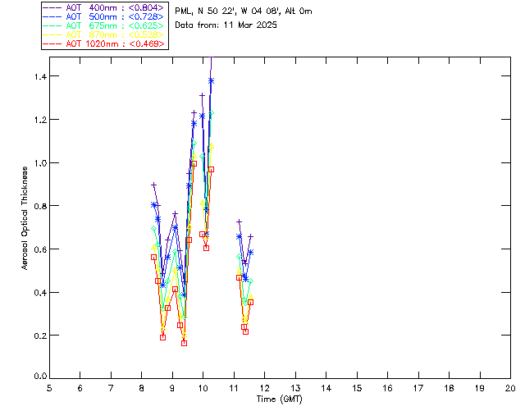Click the y-axis tick label '1.4'
Image resolution: width=525 pixels, height=420 pixels.
[40, 76]
